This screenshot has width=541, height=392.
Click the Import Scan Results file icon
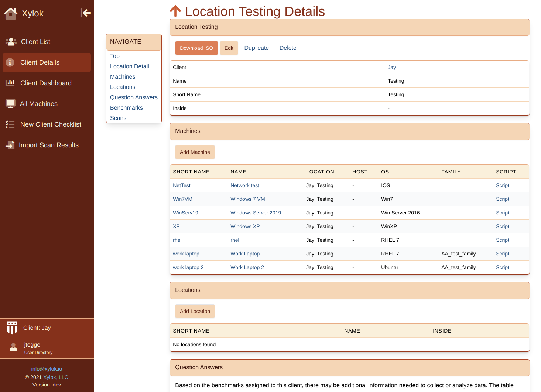[10, 145]
